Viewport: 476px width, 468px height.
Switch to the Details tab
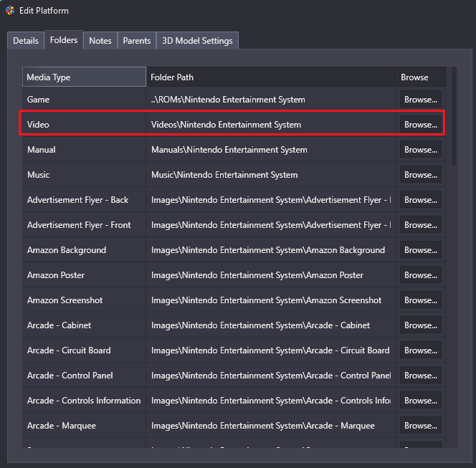click(26, 41)
